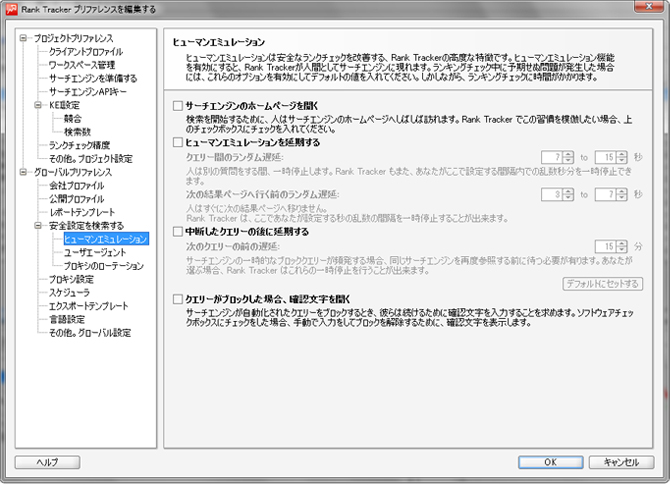
Task: Select プロキシのローテーション item
Action: [104, 266]
